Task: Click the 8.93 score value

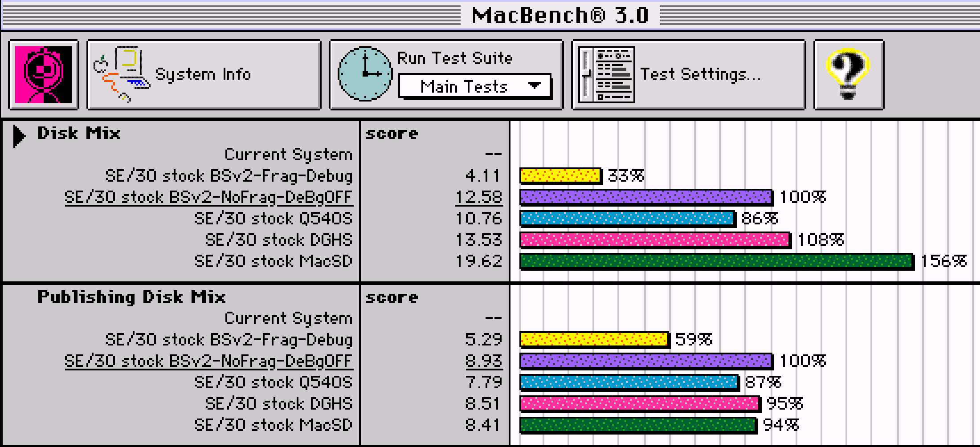Action: [484, 361]
